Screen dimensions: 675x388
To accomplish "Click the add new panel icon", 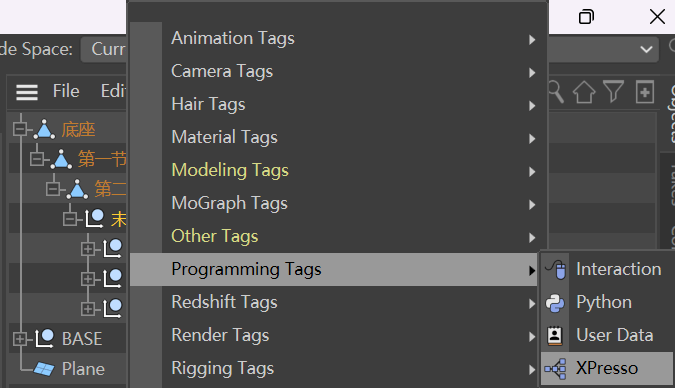I will (x=644, y=92).
